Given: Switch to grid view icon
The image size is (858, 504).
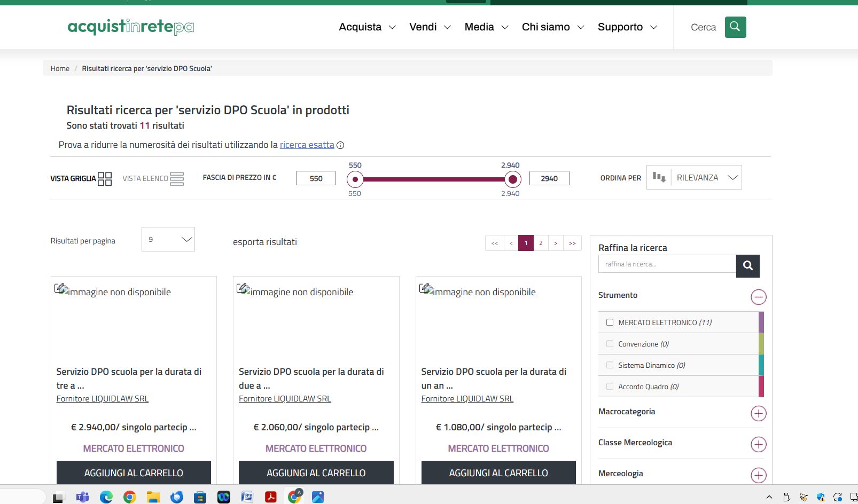Looking at the screenshot, I should pyautogui.click(x=105, y=179).
